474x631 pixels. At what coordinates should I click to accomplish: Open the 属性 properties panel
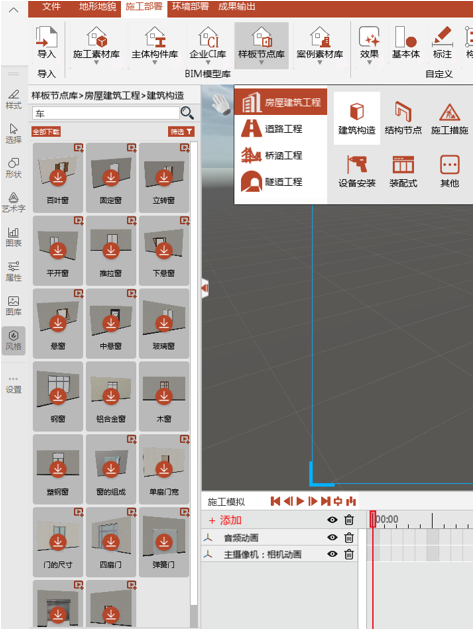(14, 271)
